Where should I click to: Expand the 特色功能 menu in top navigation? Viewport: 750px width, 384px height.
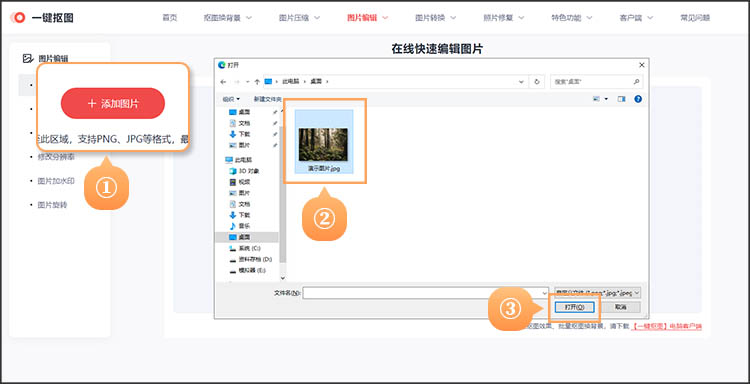click(572, 18)
